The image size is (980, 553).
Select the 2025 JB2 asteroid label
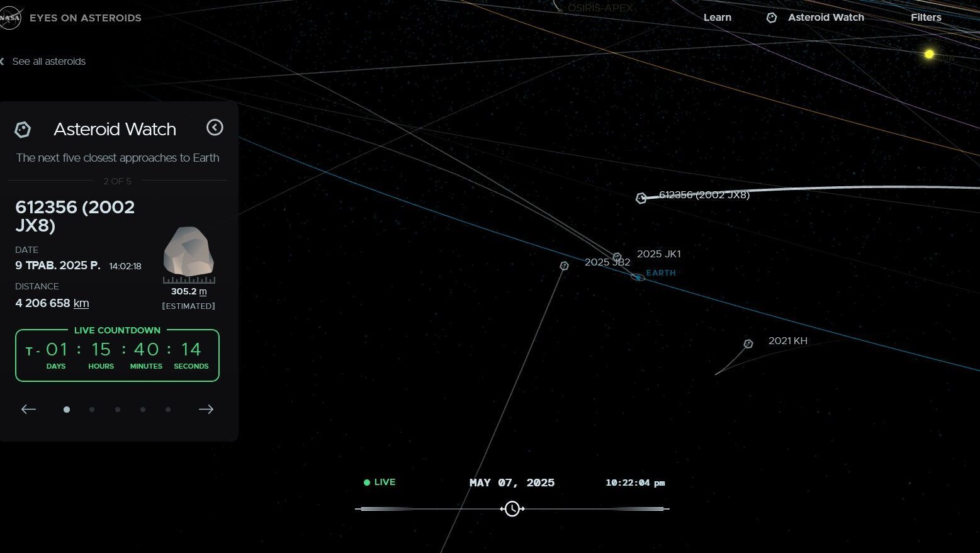(x=607, y=262)
